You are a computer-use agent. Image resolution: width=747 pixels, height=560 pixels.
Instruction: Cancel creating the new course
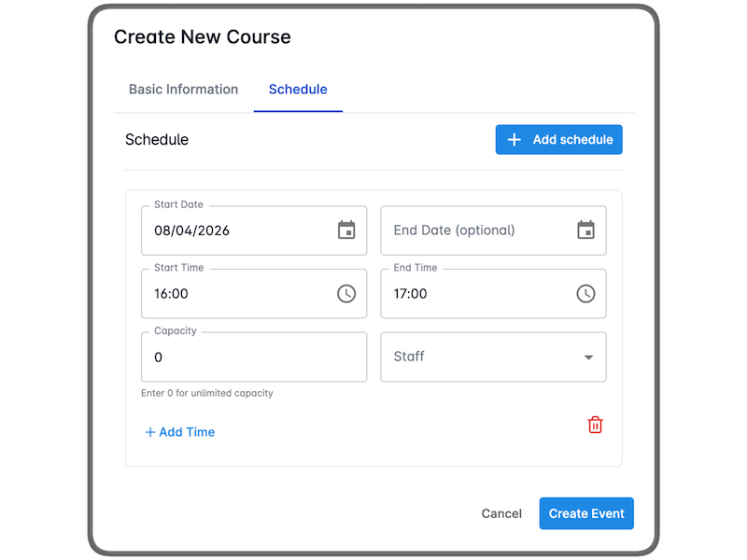click(501, 512)
